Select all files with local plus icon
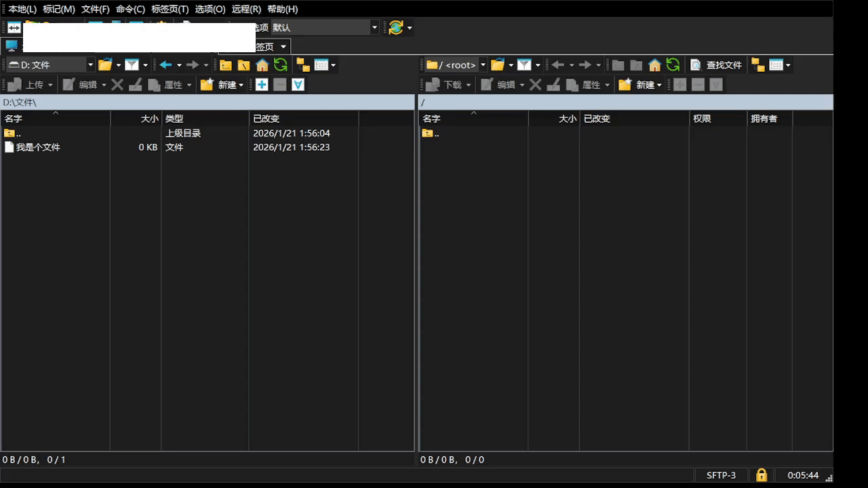 click(262, 85)
